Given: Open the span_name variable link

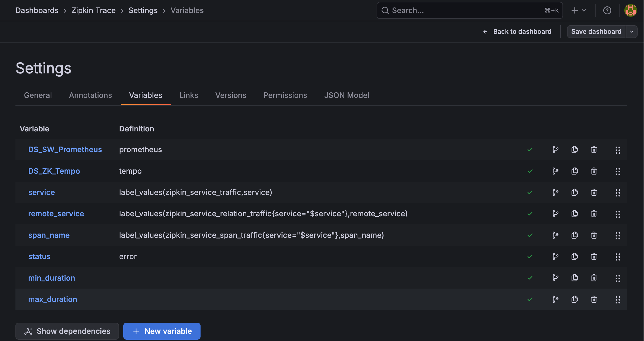Looking at the screenshot, I should (x=49, y=235).
